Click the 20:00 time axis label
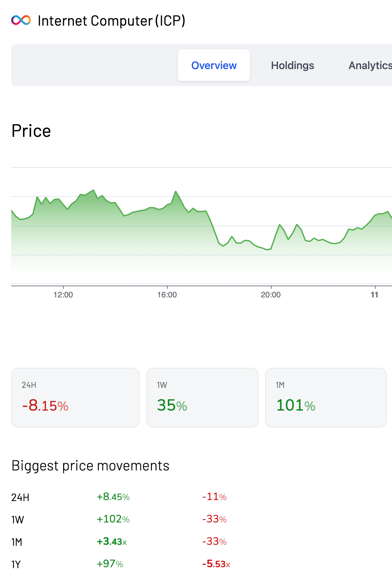 271,295
